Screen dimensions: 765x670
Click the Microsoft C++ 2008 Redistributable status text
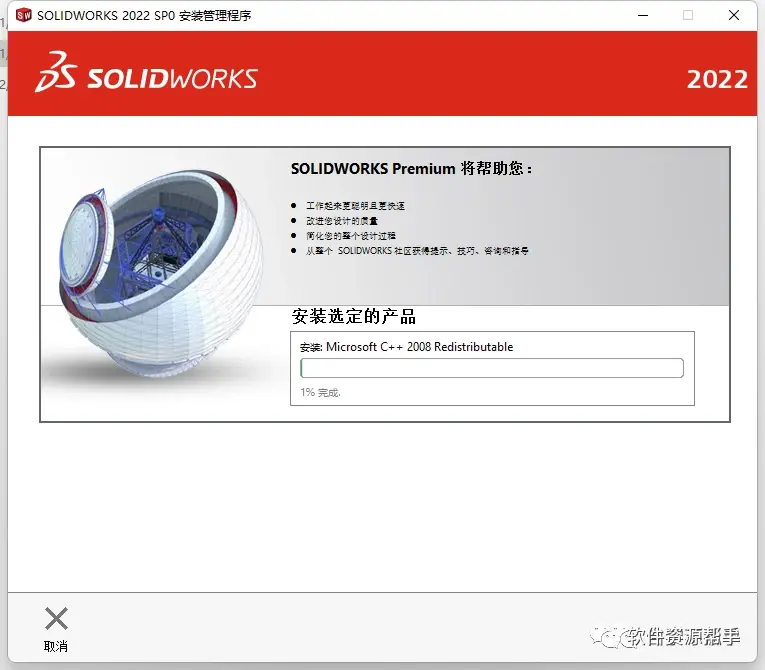pos(406,347)
